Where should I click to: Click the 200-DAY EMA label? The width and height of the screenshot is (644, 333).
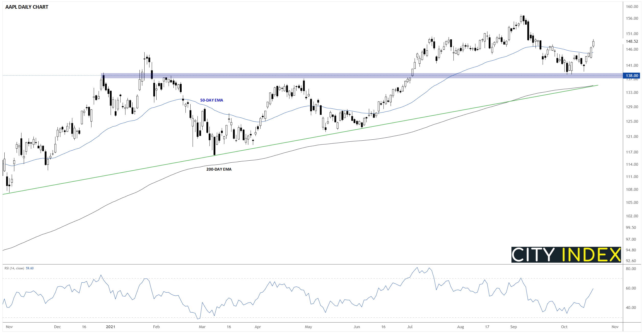click(219, 169)
